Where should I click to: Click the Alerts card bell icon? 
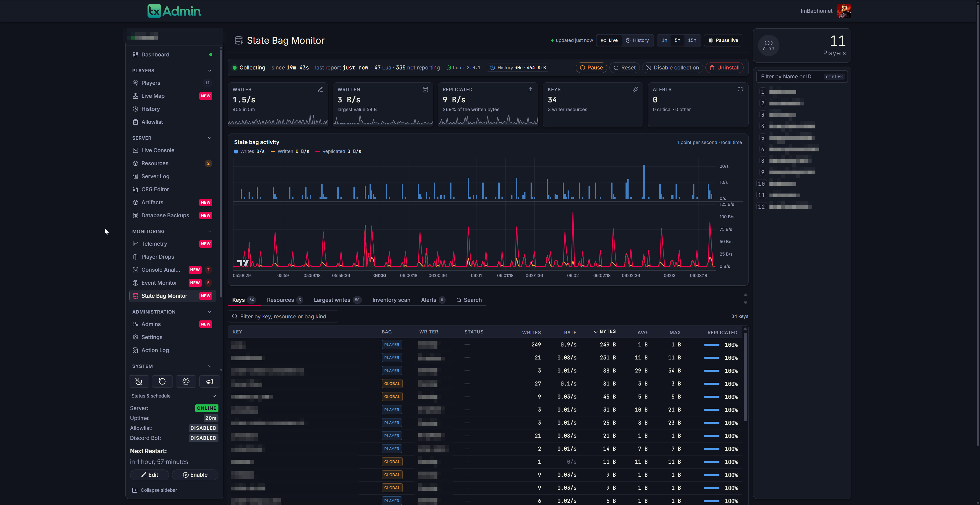pos(740,89)
